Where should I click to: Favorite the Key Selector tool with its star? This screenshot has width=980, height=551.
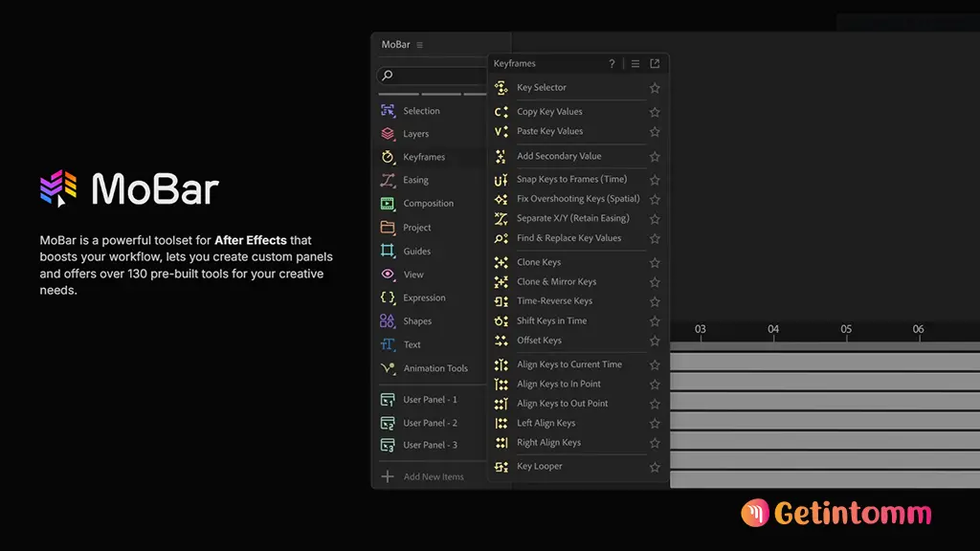(655, 88)
